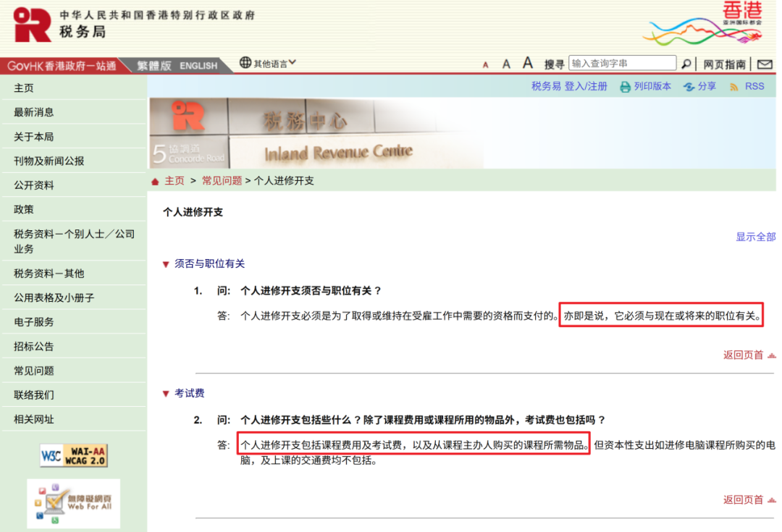
Task: Select the medium font size A
Action: 506,64
